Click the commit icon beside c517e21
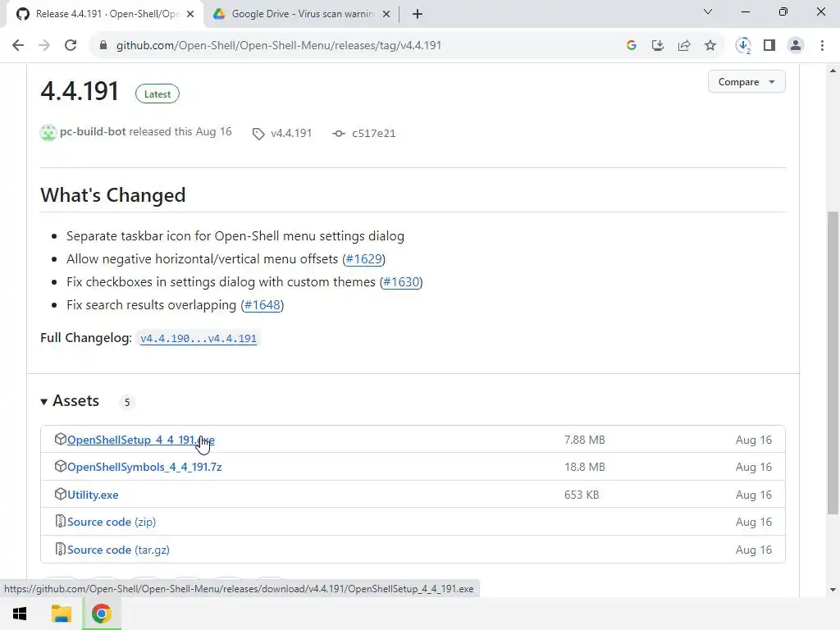Screen dimensions: 840x630 (339, 134)
